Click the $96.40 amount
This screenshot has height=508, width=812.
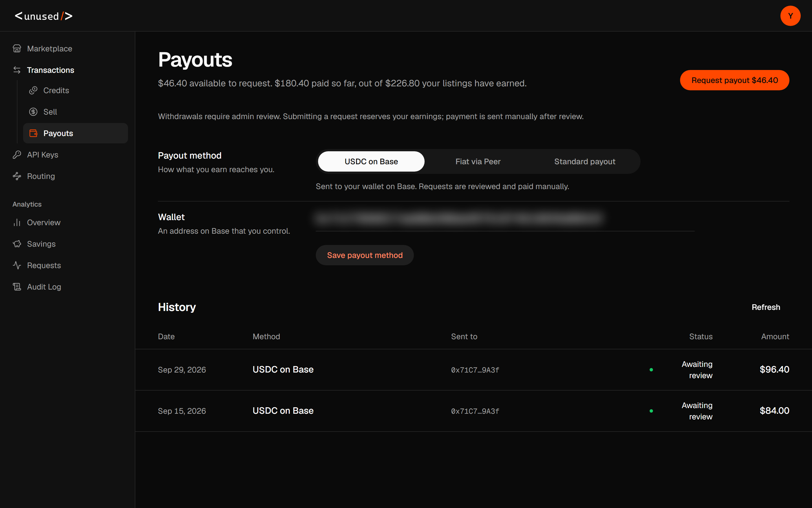[x=775, y=370]
